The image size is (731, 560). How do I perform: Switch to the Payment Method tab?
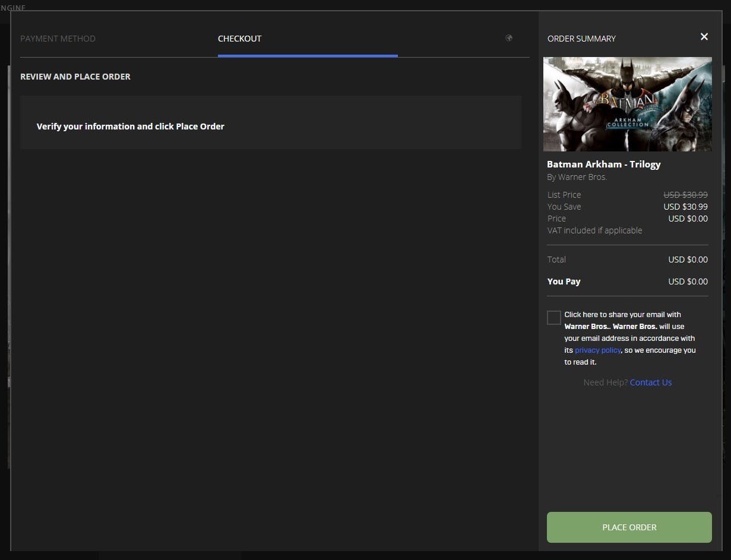click(58, 39)
